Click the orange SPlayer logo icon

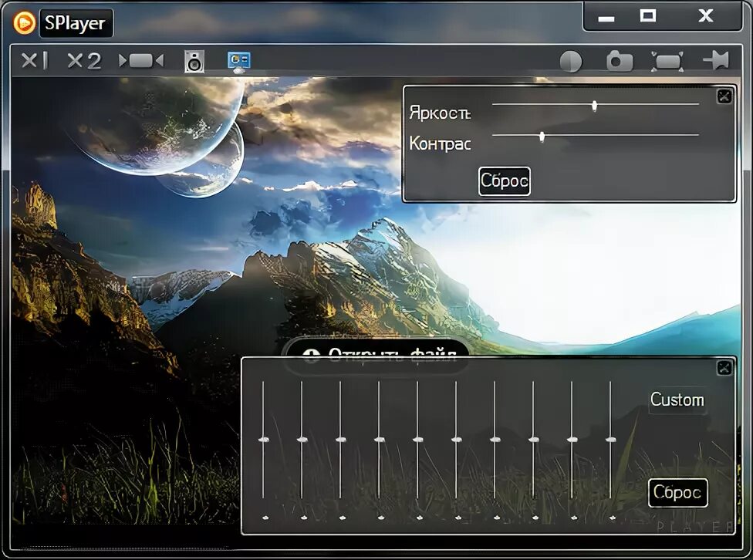(x=24, y=22)
